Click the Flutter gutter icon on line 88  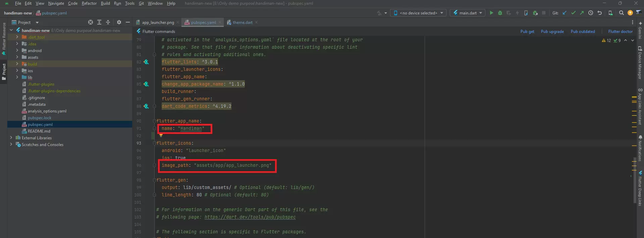(x=146, y=106)
